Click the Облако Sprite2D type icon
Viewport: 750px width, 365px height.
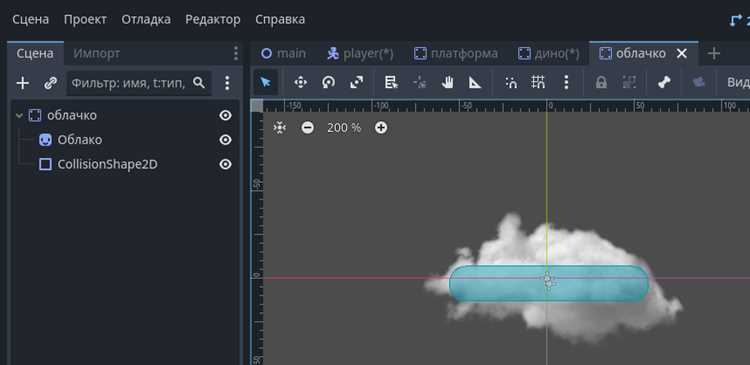pos(45,140)
